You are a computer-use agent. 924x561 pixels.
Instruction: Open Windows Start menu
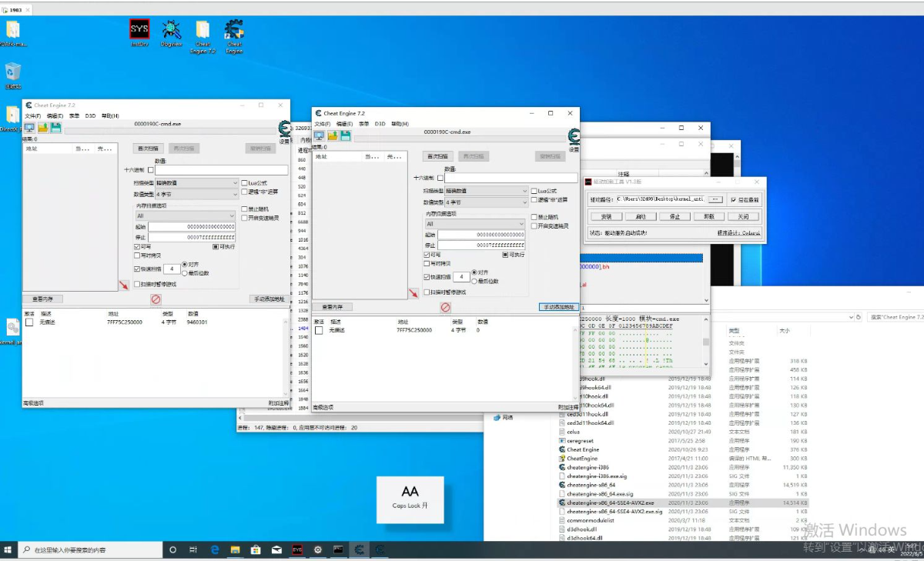click(x=8, y=550)
